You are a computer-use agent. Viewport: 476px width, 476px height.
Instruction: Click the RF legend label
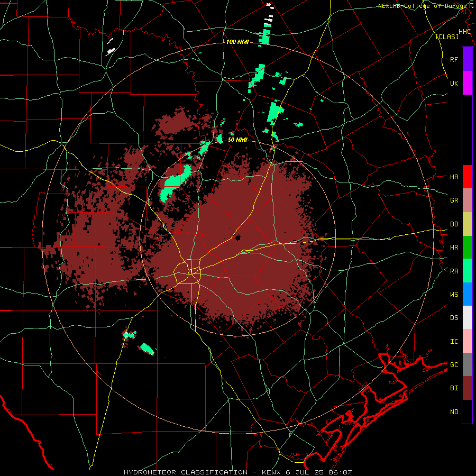click(454, 59)
